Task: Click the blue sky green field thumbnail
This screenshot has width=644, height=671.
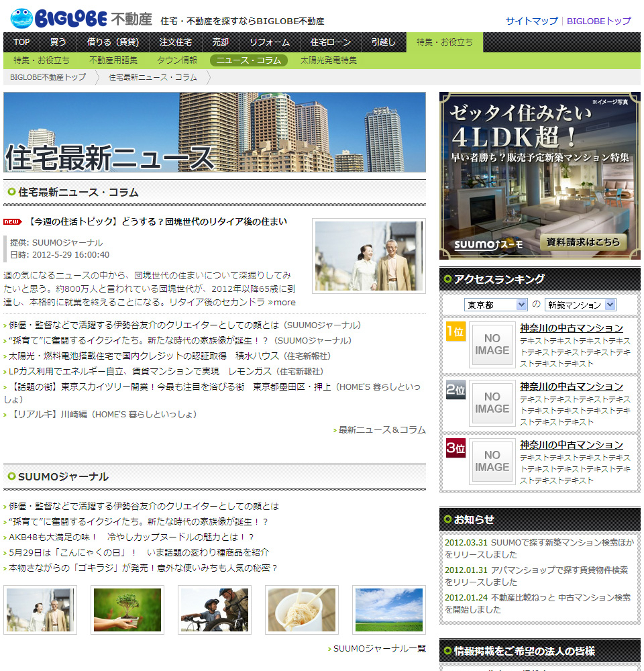Action: [x=389, y=610]
